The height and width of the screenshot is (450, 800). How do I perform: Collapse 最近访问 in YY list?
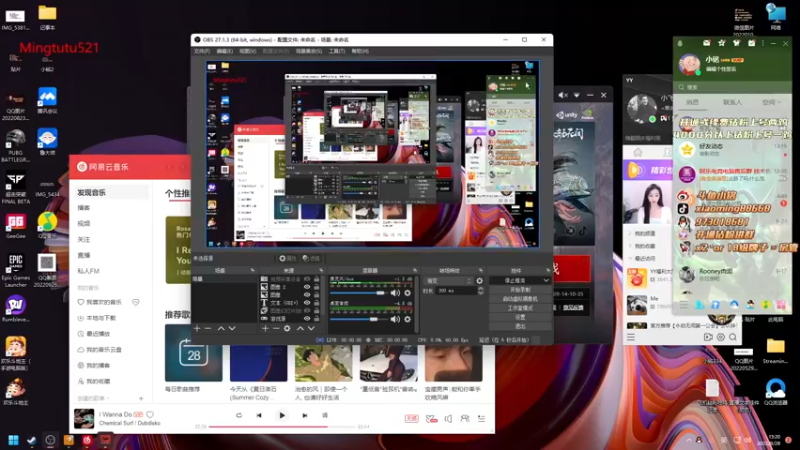pos(631,259)
